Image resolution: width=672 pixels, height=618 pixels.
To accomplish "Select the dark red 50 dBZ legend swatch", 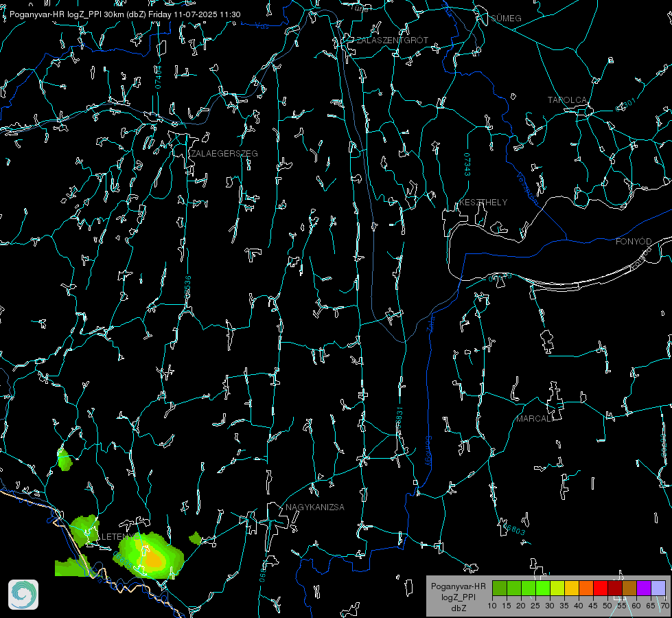I will coord(615,588).
